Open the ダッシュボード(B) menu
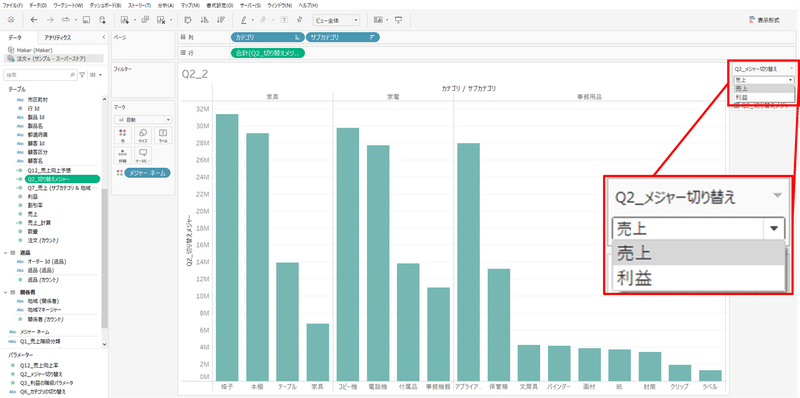 tap(105, 5)
